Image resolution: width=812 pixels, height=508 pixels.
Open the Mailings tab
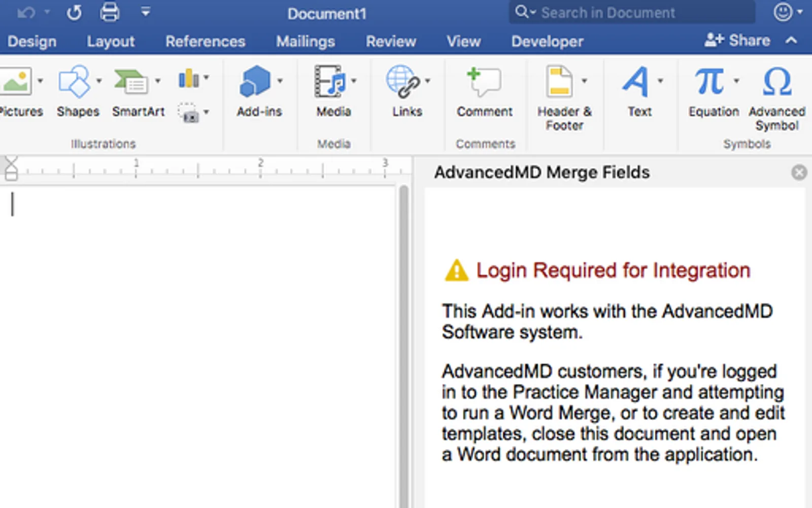(x=306, y=41)
